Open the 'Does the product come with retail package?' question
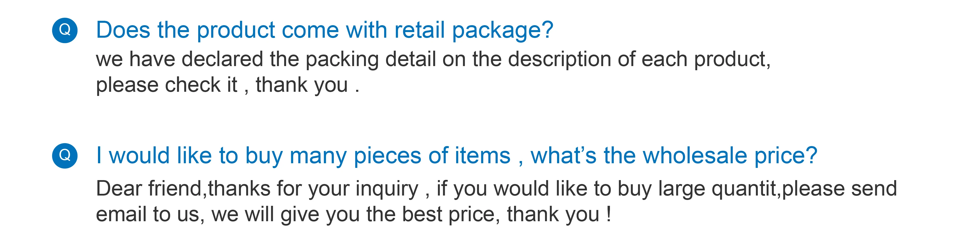Image resolution: width=980 pixels, height=243 pixels. (x=325, y=30)
